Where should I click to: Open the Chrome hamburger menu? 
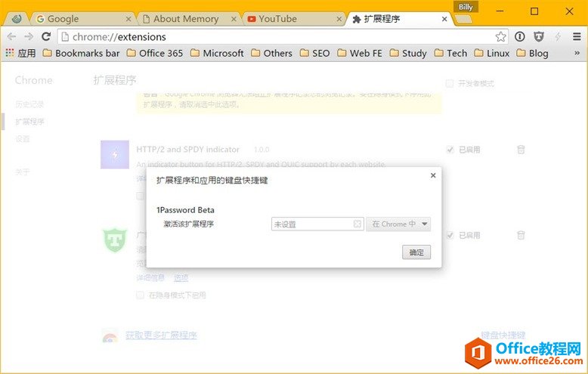(x=577, y=36)
